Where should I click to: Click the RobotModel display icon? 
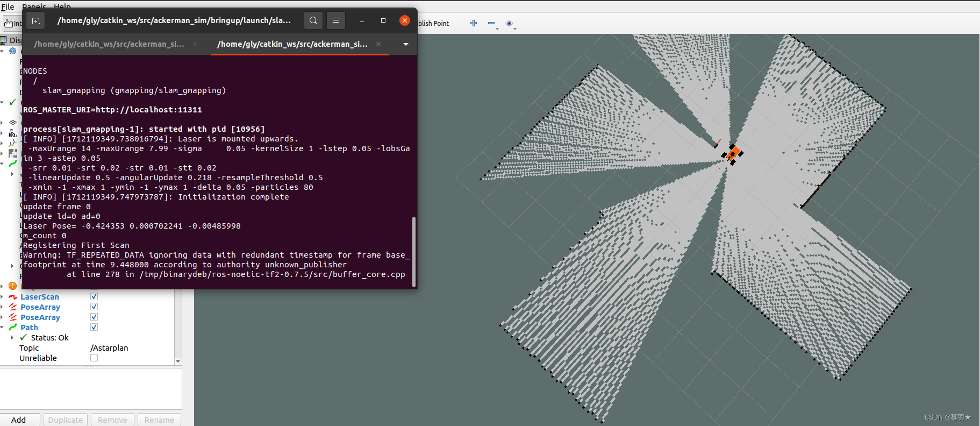(13, 133)
